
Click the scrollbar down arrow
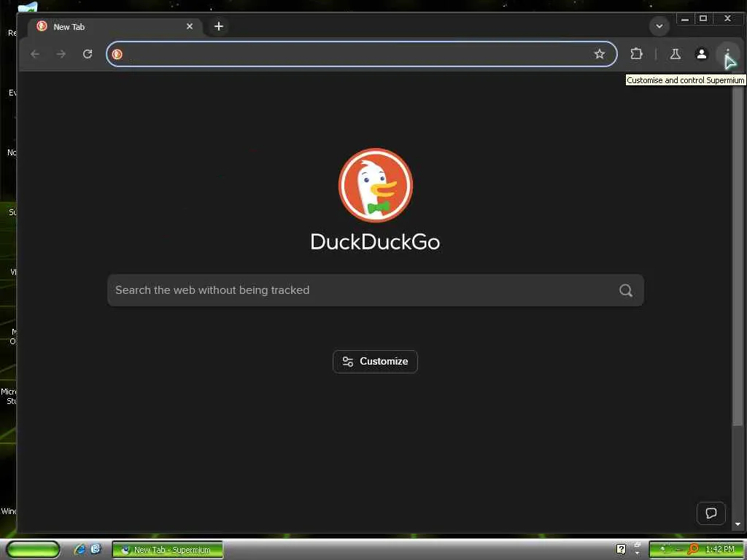click(738, 524)
